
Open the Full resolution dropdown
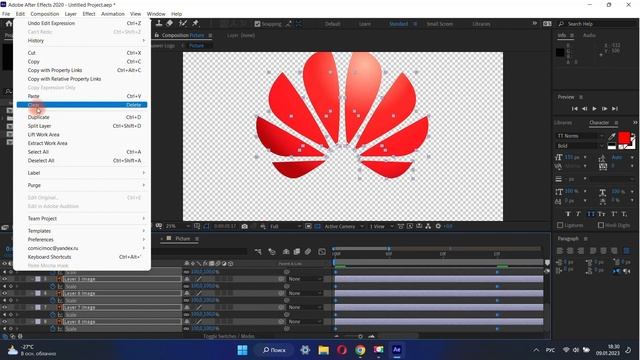click(x=285, y=226)
